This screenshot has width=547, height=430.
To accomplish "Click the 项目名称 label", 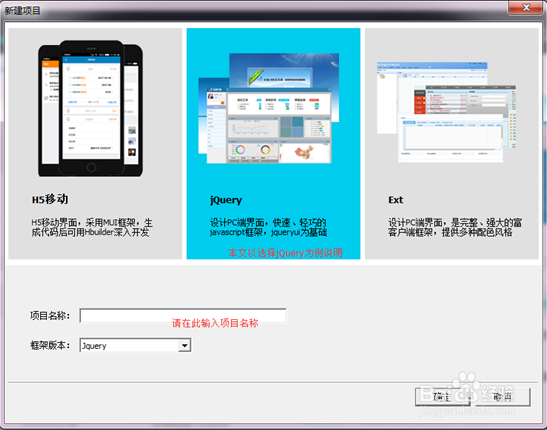I will pyautogui.click(x=50, y=316).
